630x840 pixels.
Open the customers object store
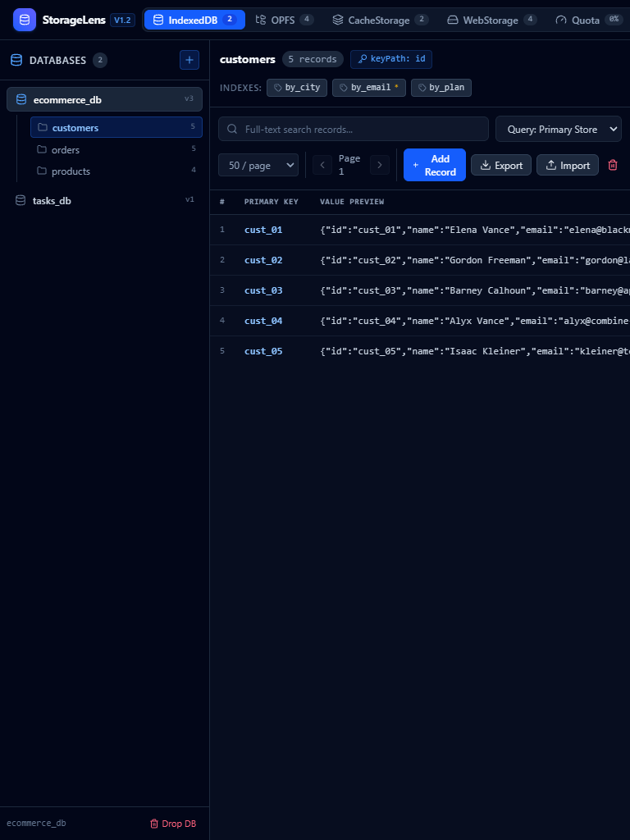[116, 127]
